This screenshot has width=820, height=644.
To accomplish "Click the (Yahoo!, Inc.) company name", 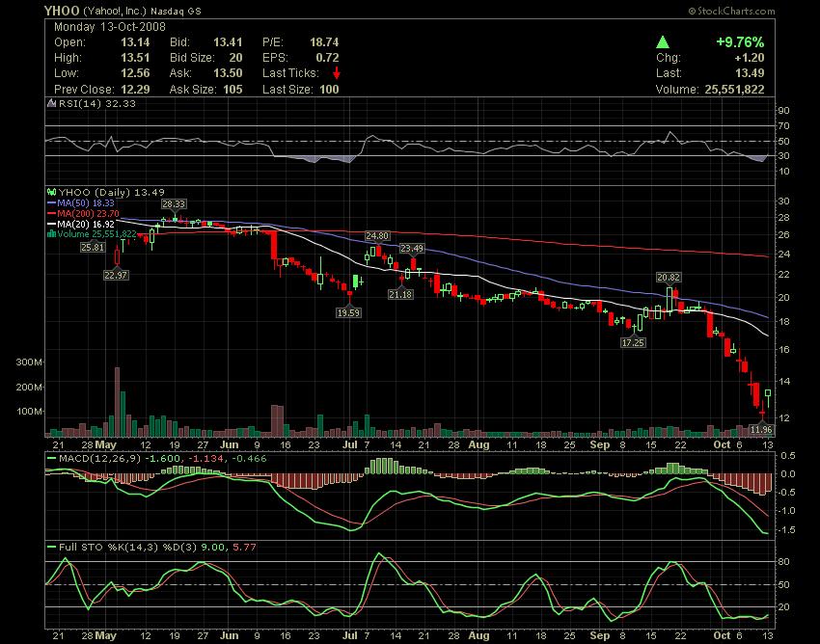I will point(115,11).
